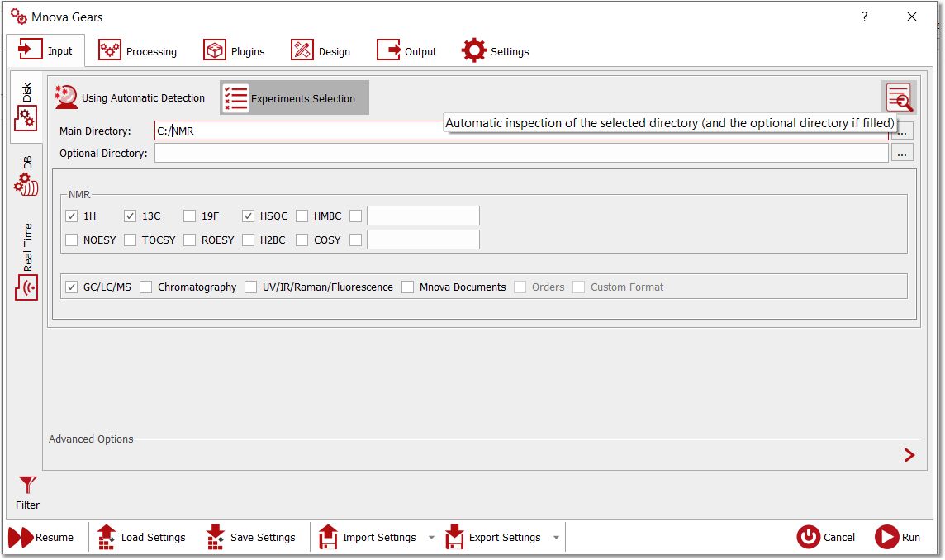
Task: Browse for the Optional Directory
Action: pyautogui.click(x=901, y=153)
